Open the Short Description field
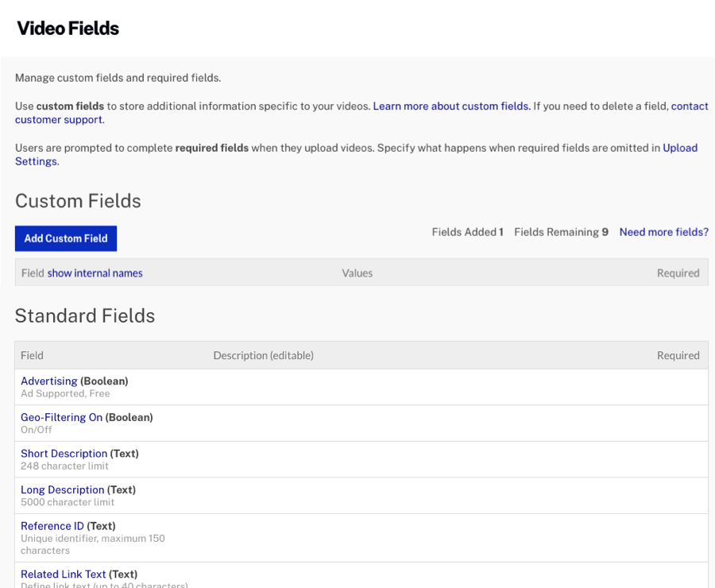The height and width of the screenshot is (588, 715). tap(64, 453)
